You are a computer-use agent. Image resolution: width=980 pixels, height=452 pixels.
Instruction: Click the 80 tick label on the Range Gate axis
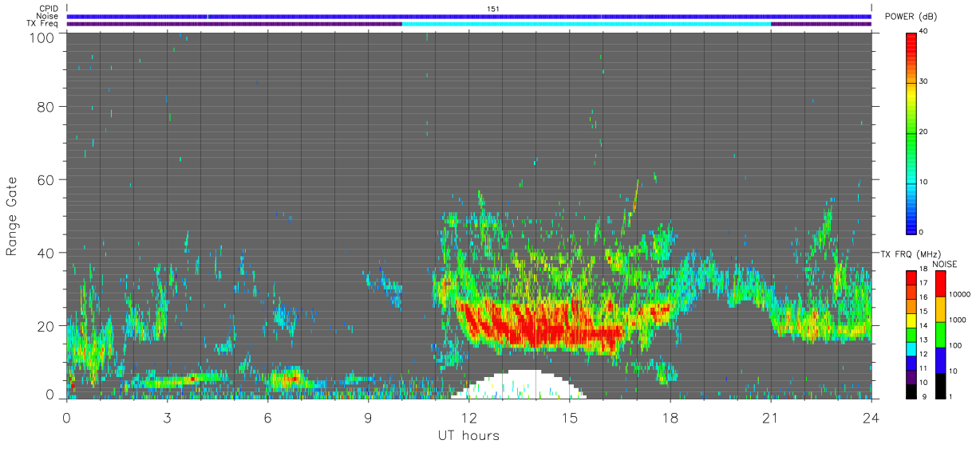[x=45, y=106]
